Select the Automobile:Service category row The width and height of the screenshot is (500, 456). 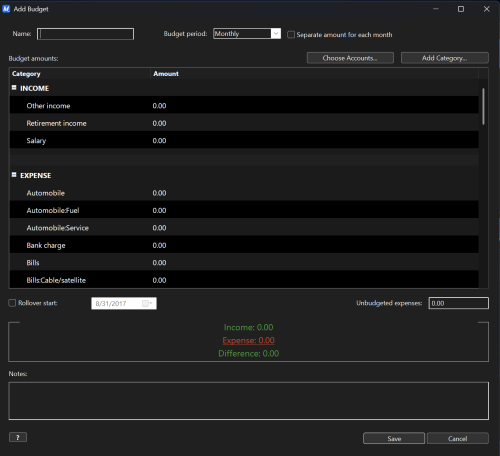[244, 228]
